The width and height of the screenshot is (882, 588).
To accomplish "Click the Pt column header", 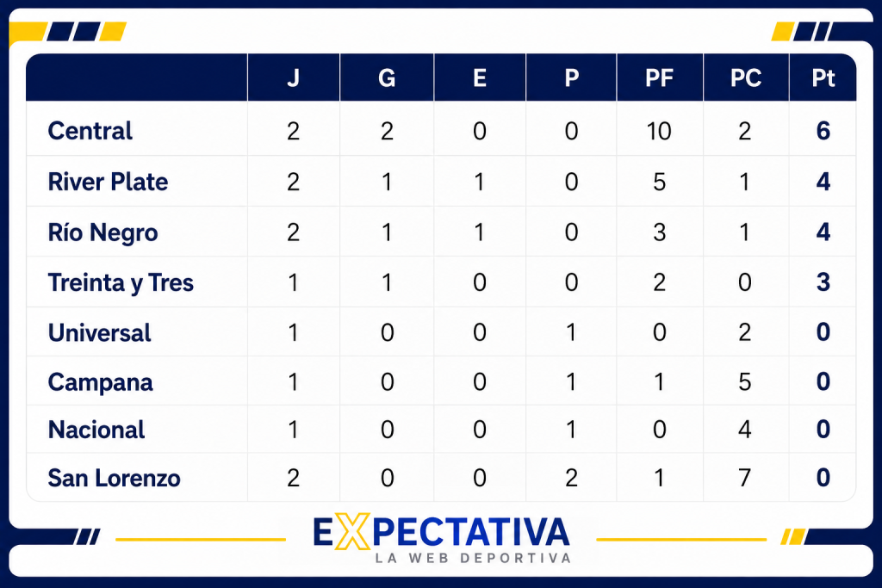I will click(823, 77).
